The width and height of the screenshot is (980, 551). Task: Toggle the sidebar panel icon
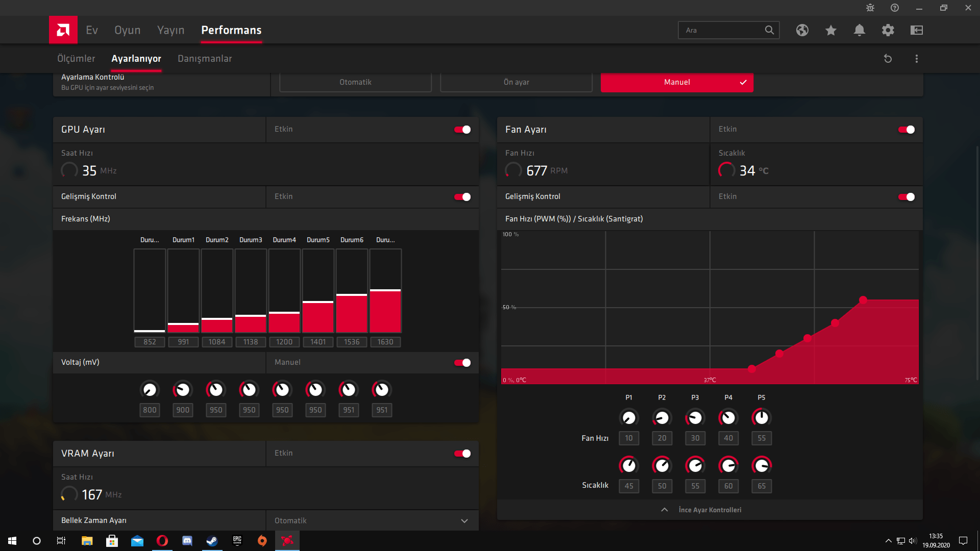pyautogui.click(x=917, y=30)
